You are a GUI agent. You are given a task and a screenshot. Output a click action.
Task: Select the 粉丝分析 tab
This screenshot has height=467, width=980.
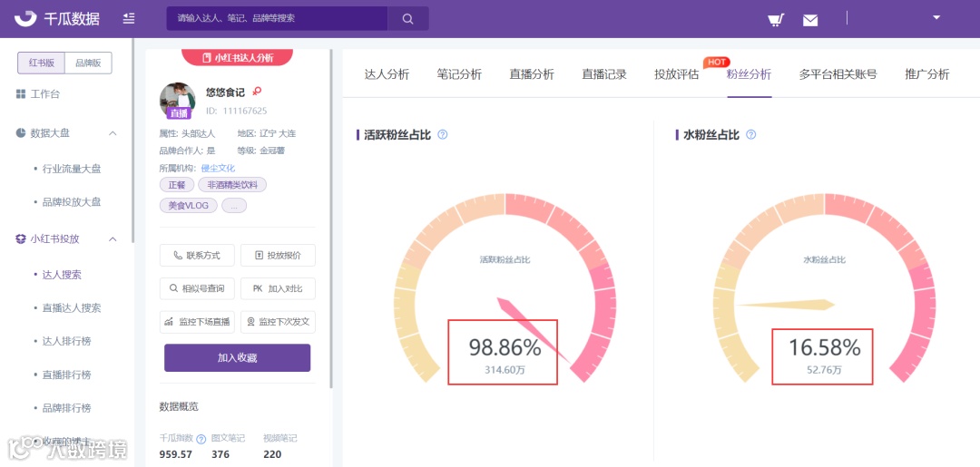[x=749, y=74]
